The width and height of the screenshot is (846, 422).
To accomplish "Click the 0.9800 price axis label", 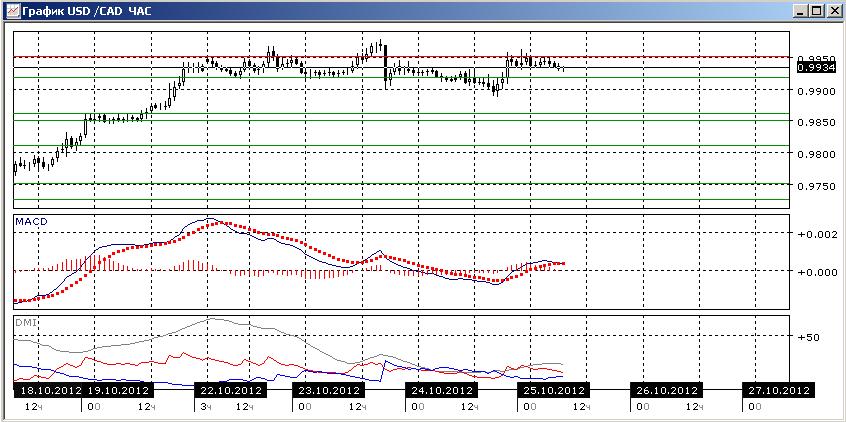I will pyautogui.click(x=816, y=154).
